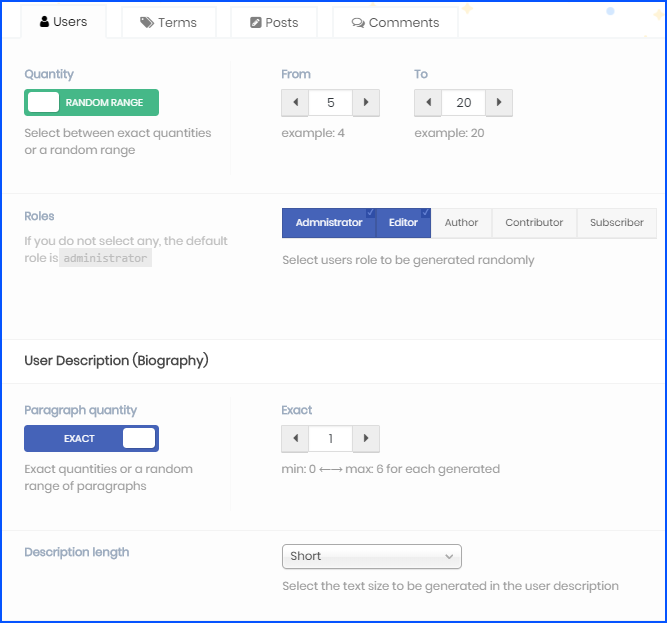Decrease the Exact paragraph count arrow
The height and width of the screenshot is (623, 667).
point(295,439)
